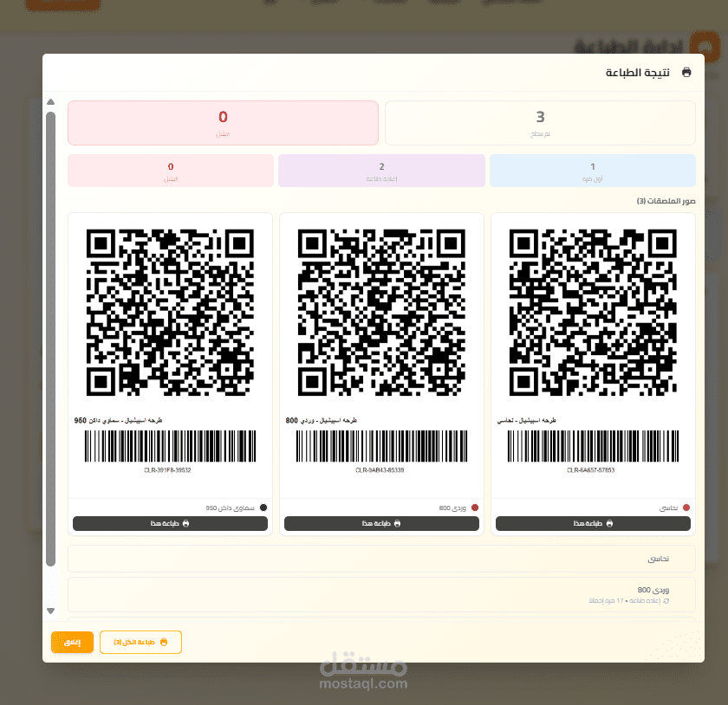728x705 pixels.
Task: Click 'طباعة هذا' for the سماوي داكن 950 label
Action: pos(170,523)
